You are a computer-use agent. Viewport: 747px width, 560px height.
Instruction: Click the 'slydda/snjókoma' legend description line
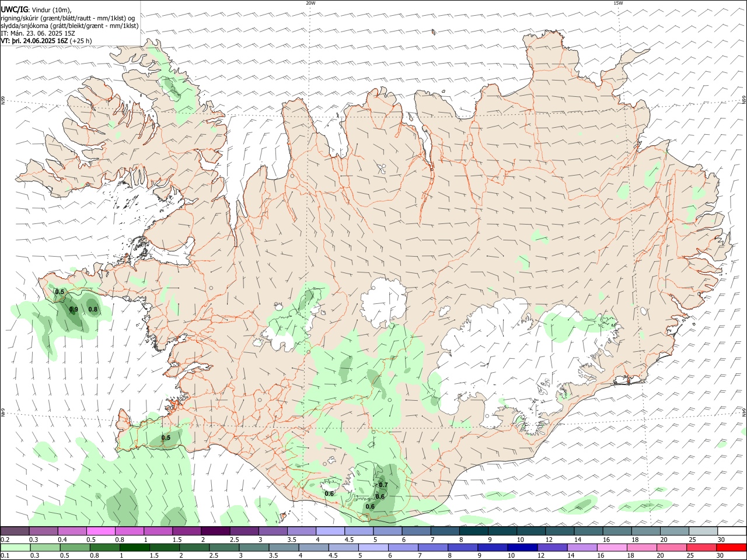point(70,26)
